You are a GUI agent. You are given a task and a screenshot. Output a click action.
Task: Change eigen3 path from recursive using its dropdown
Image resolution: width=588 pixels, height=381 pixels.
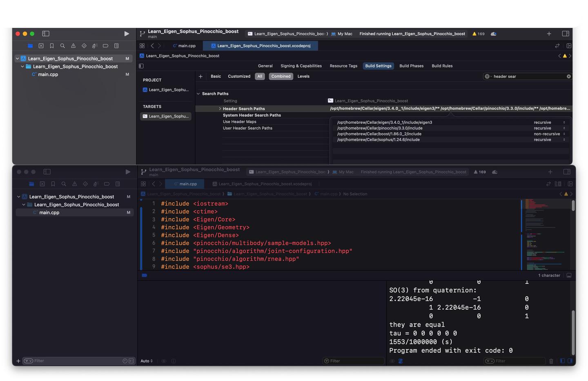click(564, 122)
